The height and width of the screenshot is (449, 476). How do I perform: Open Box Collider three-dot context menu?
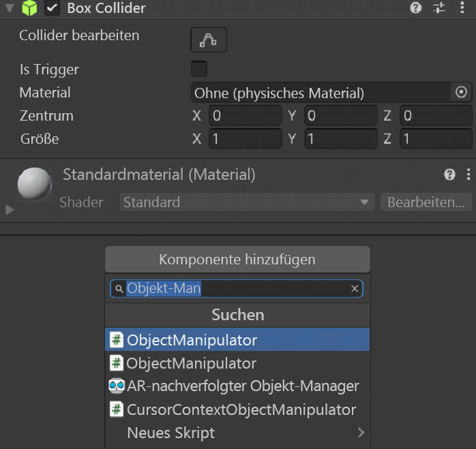[462, 7]
